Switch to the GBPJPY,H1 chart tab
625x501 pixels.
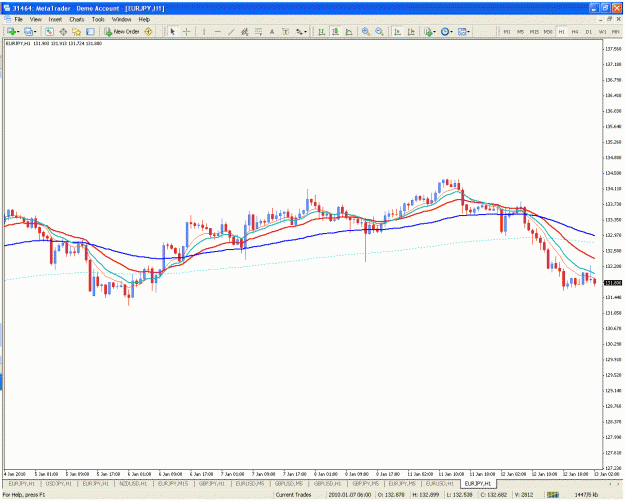212,483
